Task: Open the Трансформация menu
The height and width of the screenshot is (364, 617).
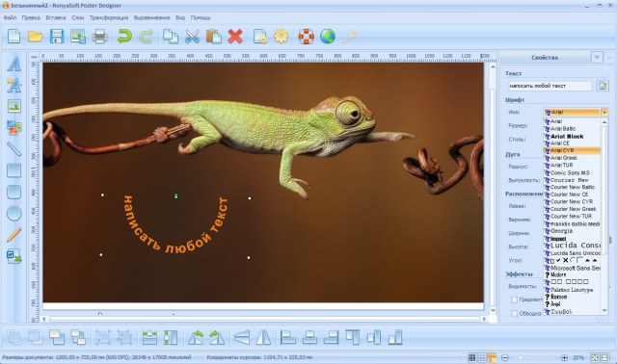Action: (x=109, y=17)
